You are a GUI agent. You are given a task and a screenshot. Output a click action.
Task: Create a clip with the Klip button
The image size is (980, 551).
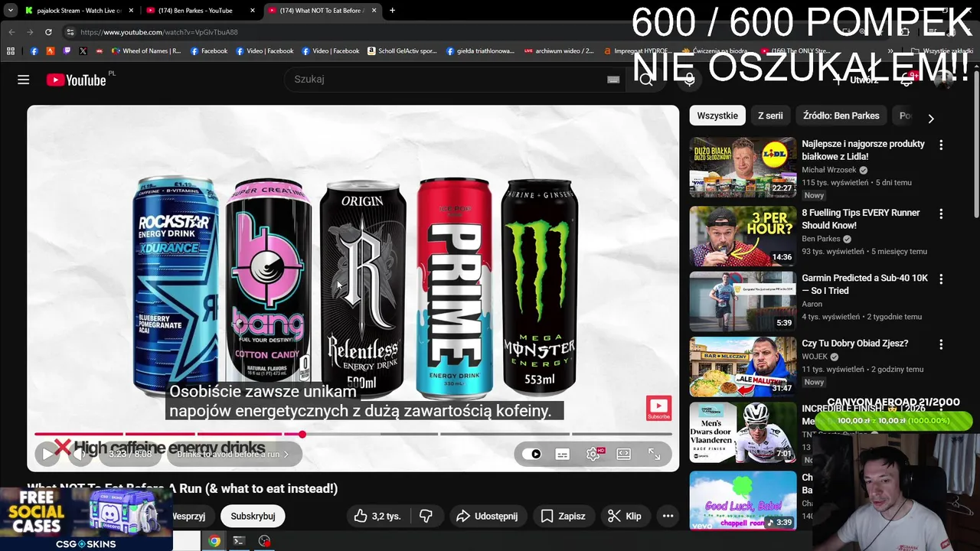pyautogui.click(x=625, y=516)
